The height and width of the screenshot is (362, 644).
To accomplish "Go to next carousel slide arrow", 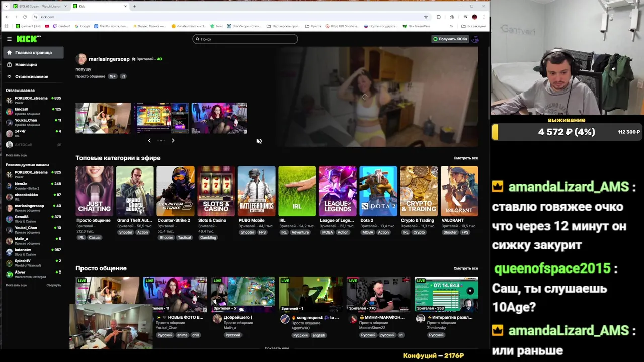I will pyautogui.click(x=173, y=141).
